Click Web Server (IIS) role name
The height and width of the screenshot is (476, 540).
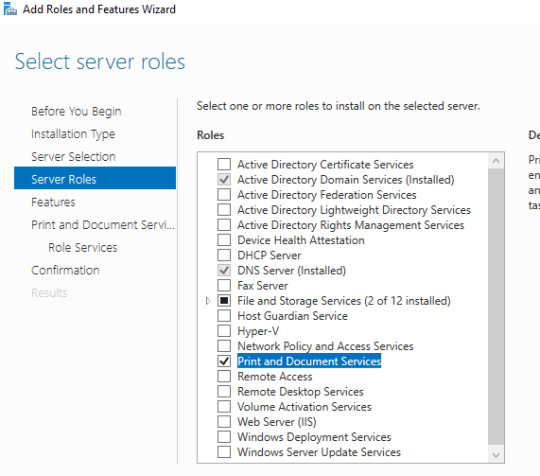point(277,422)
